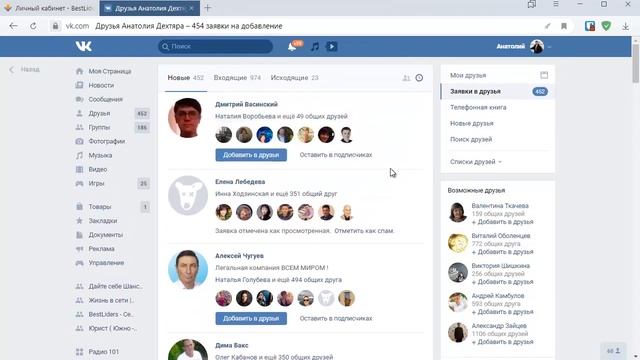The height and width of the screenshot is (360, 640).
Task: Click the people sort icon beside clock
Action: [x=406, y=78]
